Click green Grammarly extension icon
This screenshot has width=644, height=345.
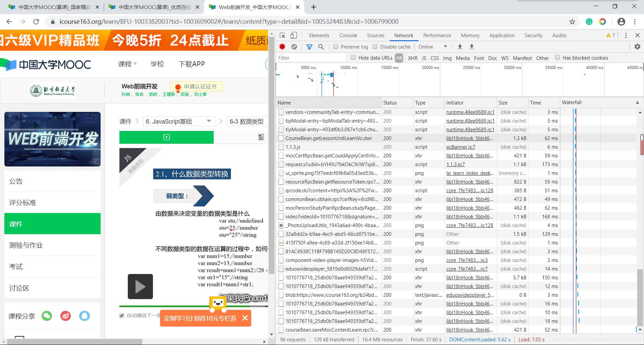[589, 21]
